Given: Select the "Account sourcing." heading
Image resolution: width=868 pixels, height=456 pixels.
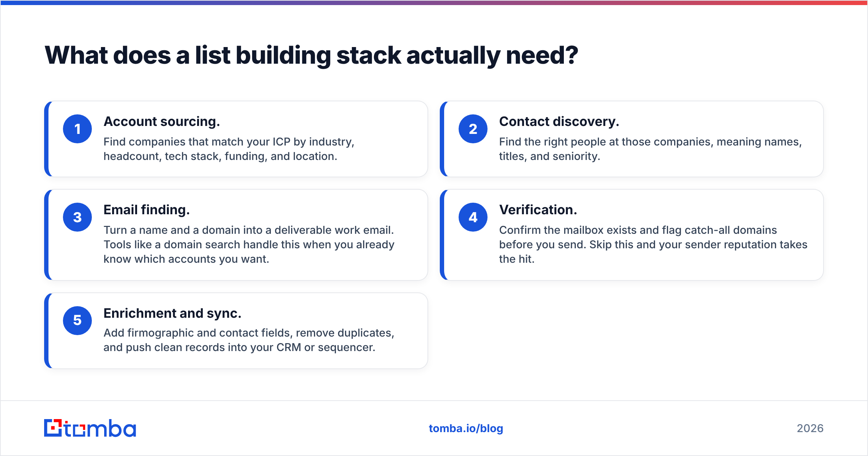Looking at the screenshot, I should (x=162, y=122).
